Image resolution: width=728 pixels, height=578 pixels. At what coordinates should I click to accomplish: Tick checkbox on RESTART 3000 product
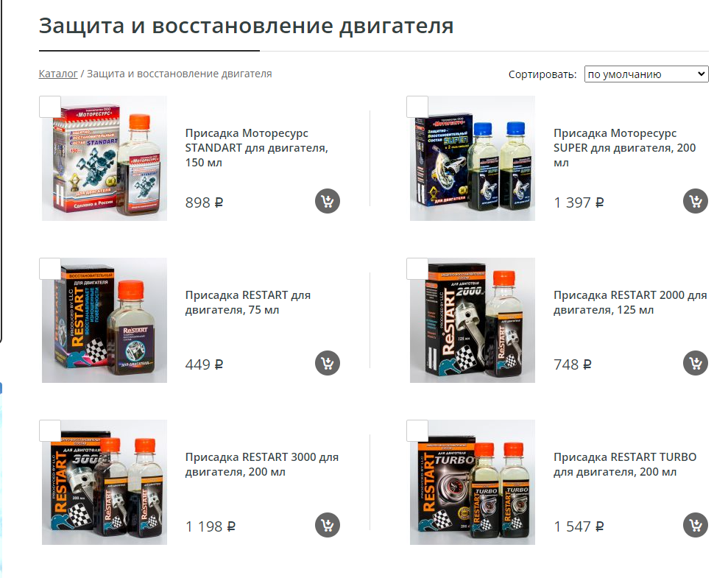(49, 431)
